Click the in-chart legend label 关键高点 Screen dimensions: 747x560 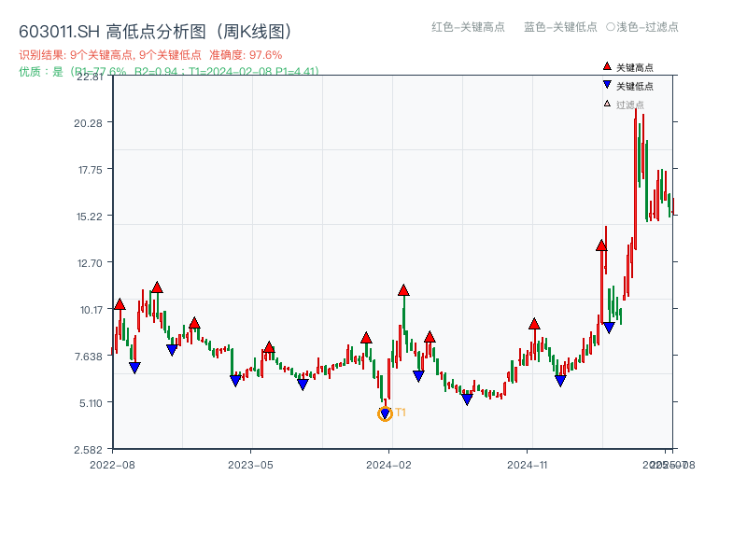(635, 67)
